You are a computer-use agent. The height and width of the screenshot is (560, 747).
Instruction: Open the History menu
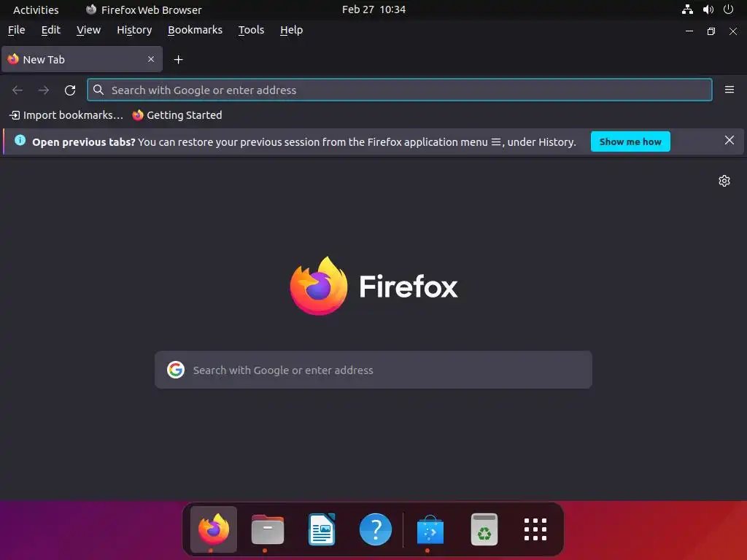(x=134, y=30)
